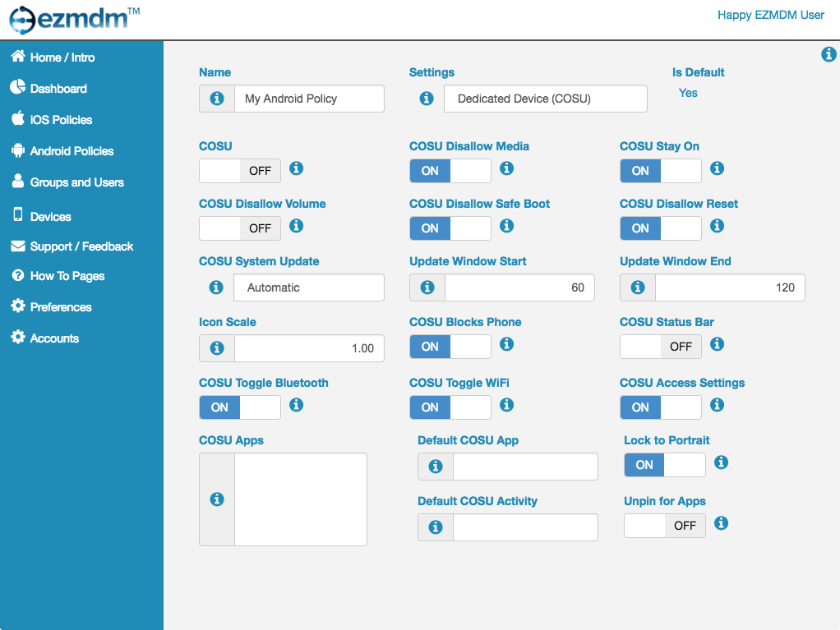Turn off Lock to Portrait

point(665,465)
